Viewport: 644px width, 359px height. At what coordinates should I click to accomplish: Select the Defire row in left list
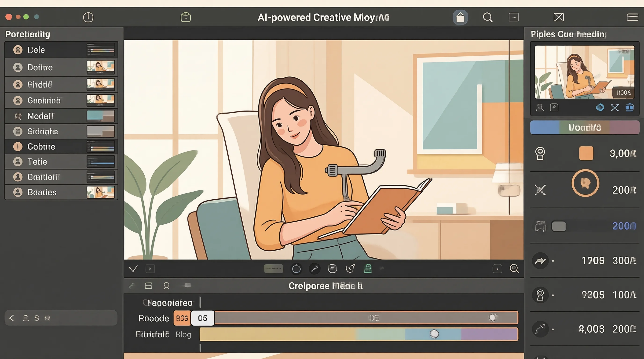[61, 67]
